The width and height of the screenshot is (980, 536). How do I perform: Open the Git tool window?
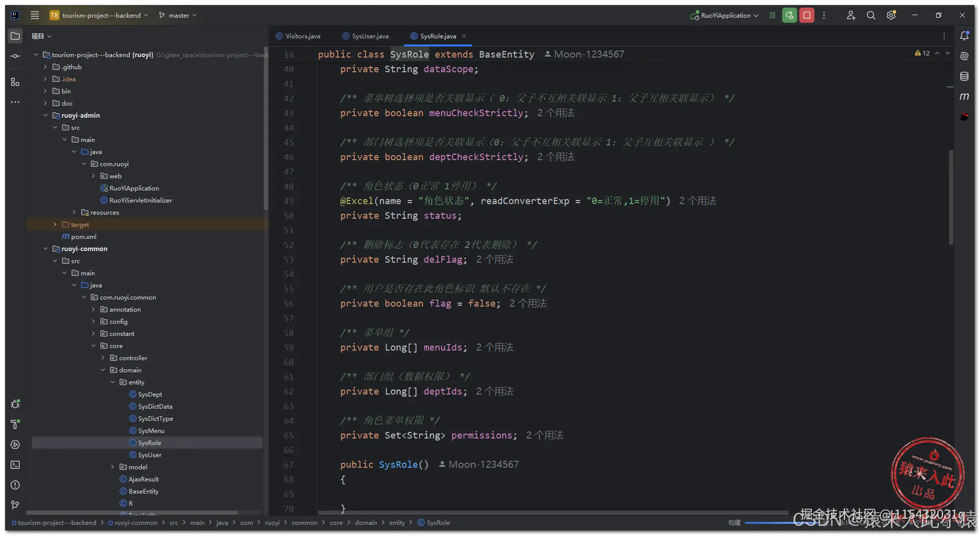click(15, 505)
